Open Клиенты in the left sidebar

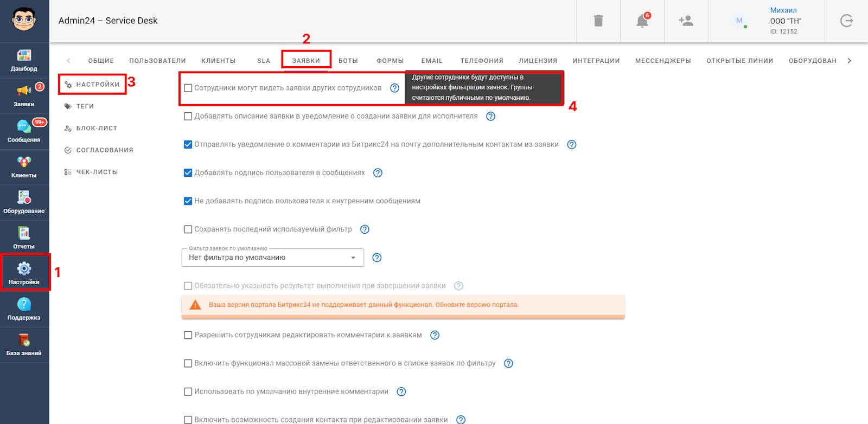click(24, 167)
